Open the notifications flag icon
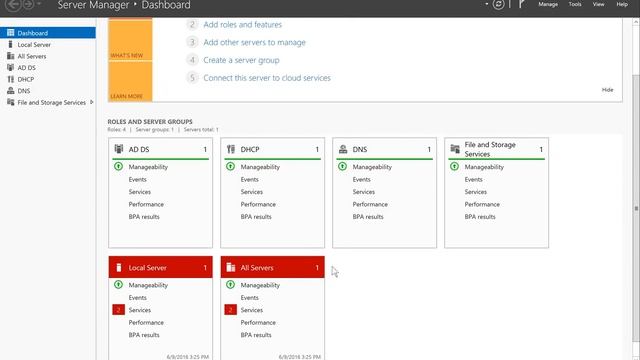 (x=521, y=4)
